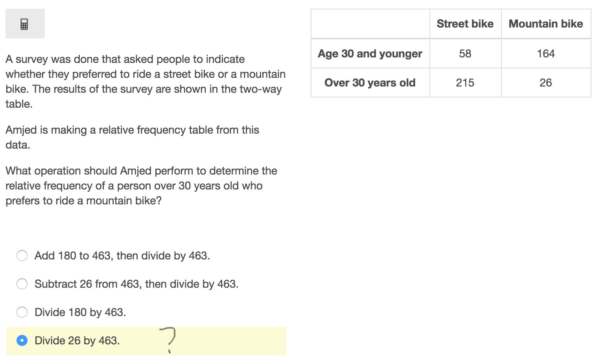Click the table cell with value 58

click(465, 53)
